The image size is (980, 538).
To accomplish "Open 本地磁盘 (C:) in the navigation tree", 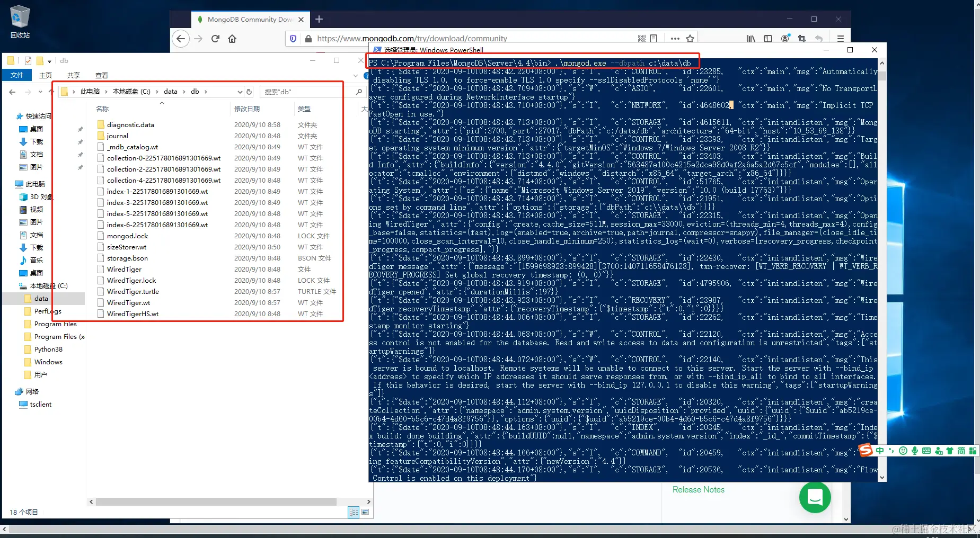I will 49,286.
